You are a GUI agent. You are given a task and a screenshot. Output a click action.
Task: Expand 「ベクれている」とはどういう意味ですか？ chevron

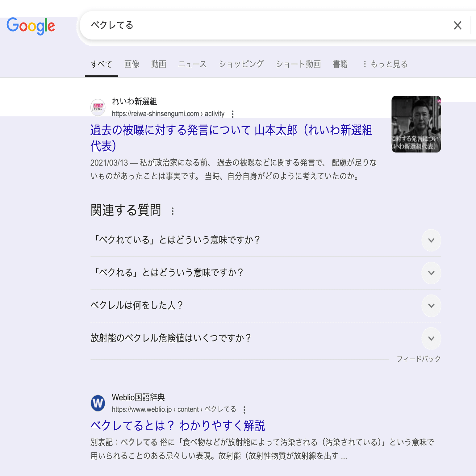[431, 240]
